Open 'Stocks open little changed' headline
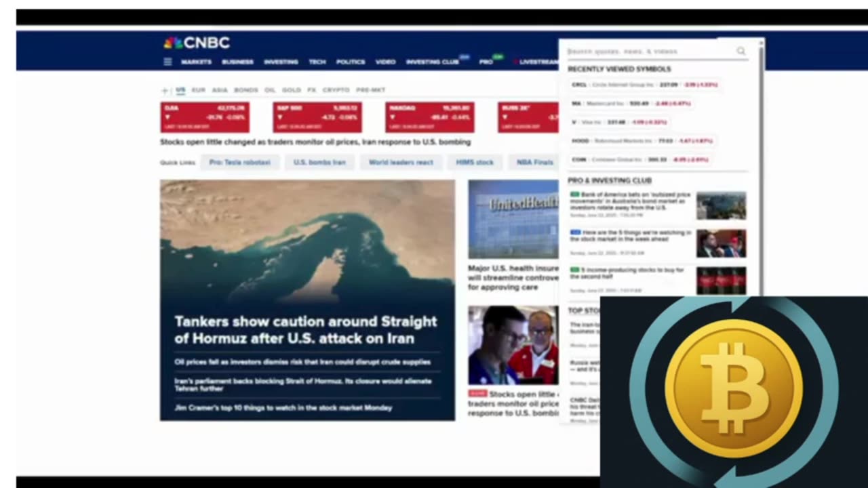The image size is (868, 488). click(315, 142)
